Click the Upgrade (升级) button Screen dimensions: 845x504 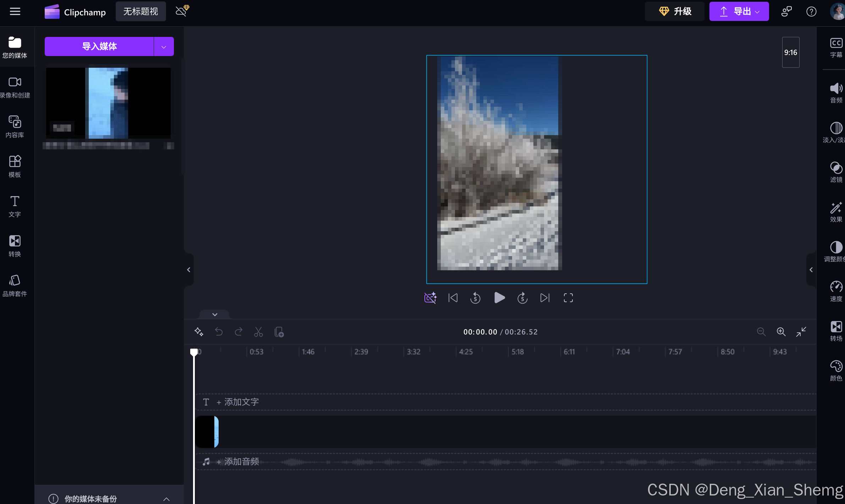675,12
